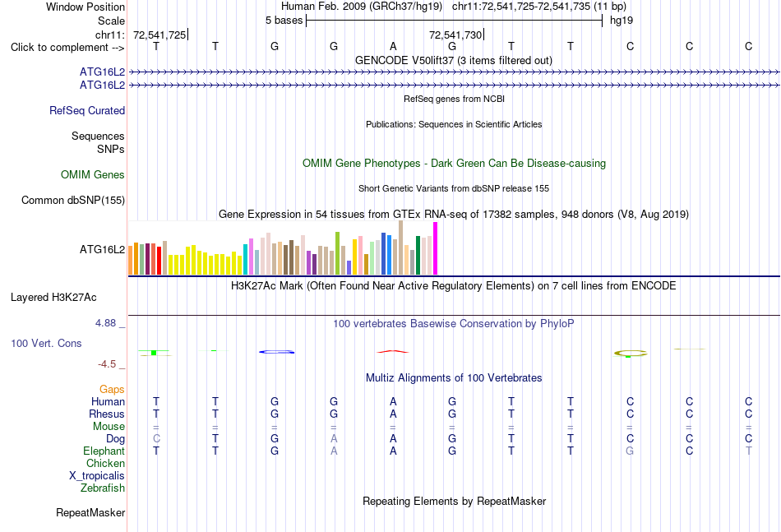Image resolution: width=781 pixels, height=532 pixels.
Task: Click the Mouse species label
Action: tap(109, 427)
